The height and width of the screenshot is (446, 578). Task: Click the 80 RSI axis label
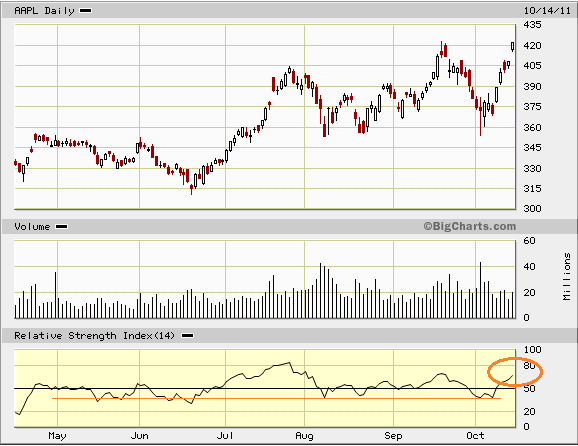(529, 366)
